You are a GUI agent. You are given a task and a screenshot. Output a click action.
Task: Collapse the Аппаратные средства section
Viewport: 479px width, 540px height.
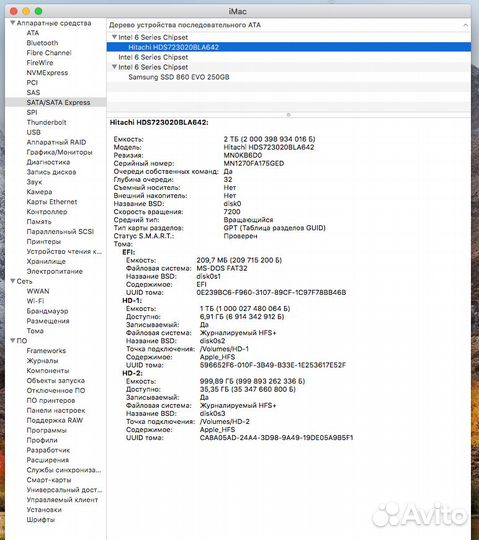(12, 23)
